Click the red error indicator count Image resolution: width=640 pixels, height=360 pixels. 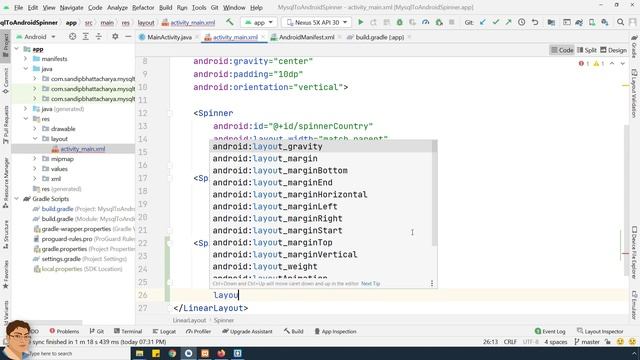(584, 64)
